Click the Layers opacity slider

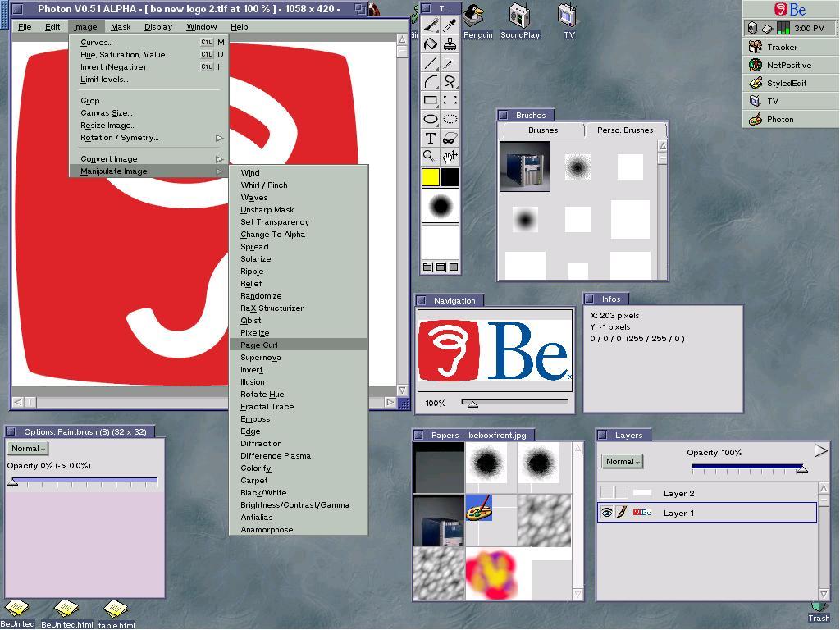point(750,468)
